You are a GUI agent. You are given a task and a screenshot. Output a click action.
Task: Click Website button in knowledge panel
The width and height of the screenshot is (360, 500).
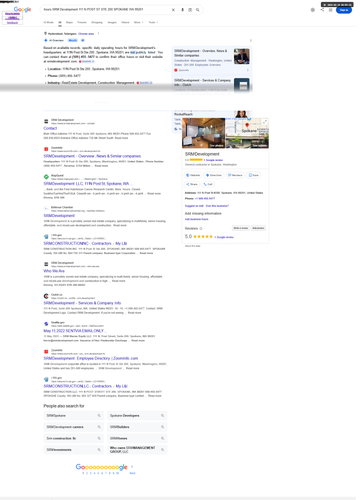tap(193, 175)
